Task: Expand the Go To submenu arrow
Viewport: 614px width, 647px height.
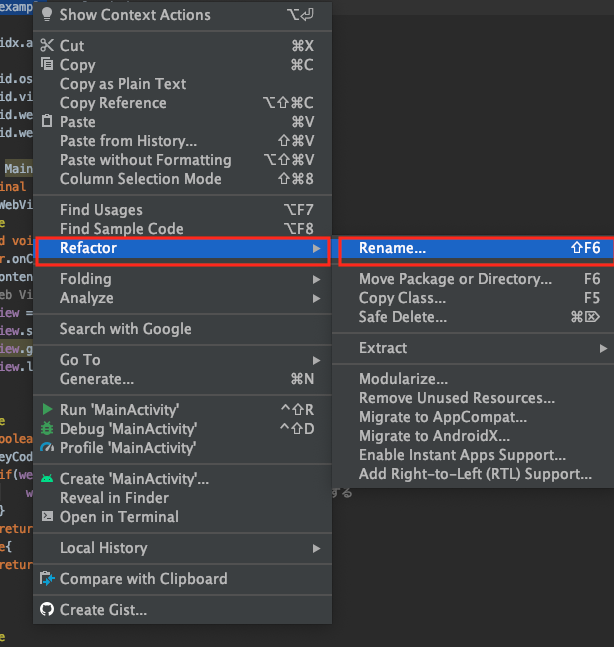Action: click(x=316, y=361)
